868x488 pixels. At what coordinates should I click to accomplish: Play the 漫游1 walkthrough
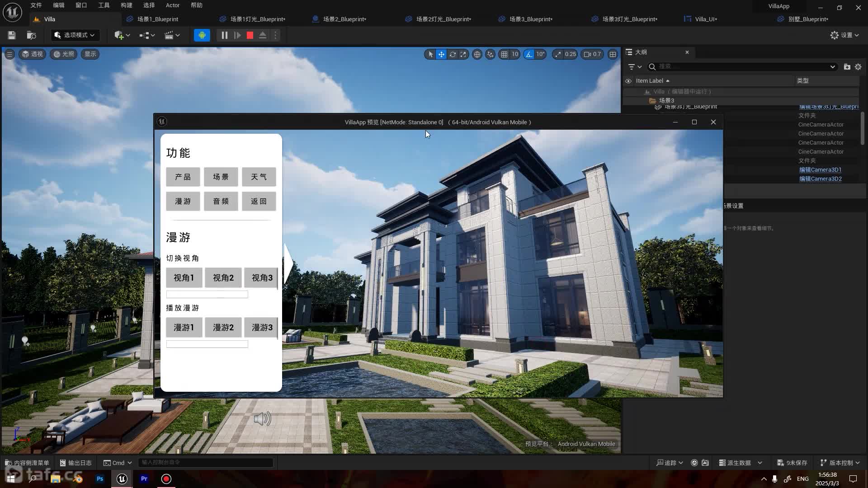(184, 327)
